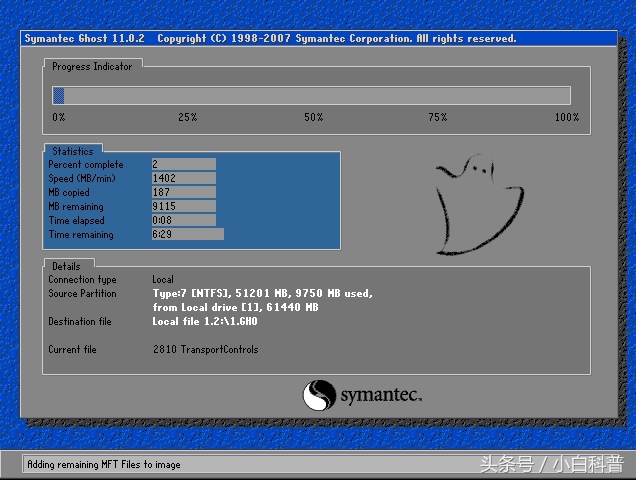Click the symantec wordmark text
This screenshot has width=636, height=480.
click(x=380, y=396)
